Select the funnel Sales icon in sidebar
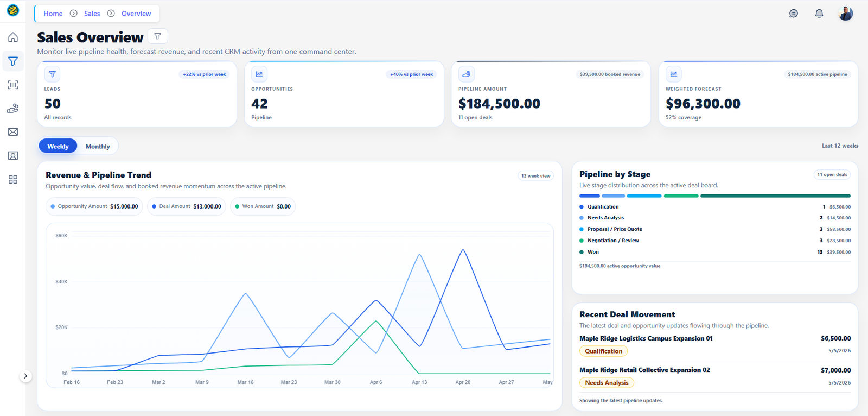Image resolution: width=868 pixels, height=416 pixels. (x=13, y=61)
